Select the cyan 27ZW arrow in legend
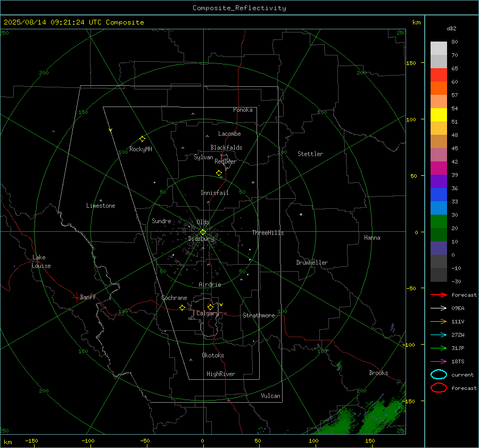This screenshot has height=448, width=479. (439, 335)
